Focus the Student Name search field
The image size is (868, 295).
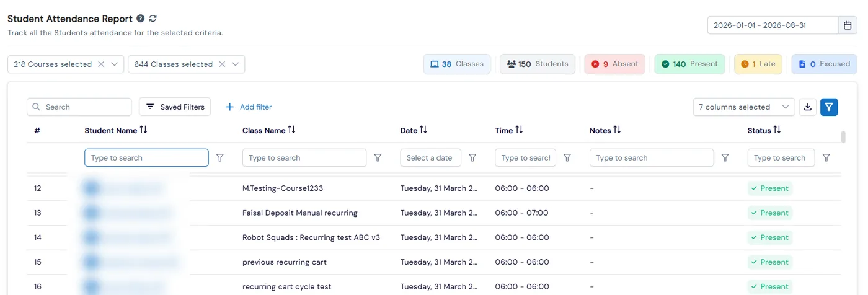(146, 158)
